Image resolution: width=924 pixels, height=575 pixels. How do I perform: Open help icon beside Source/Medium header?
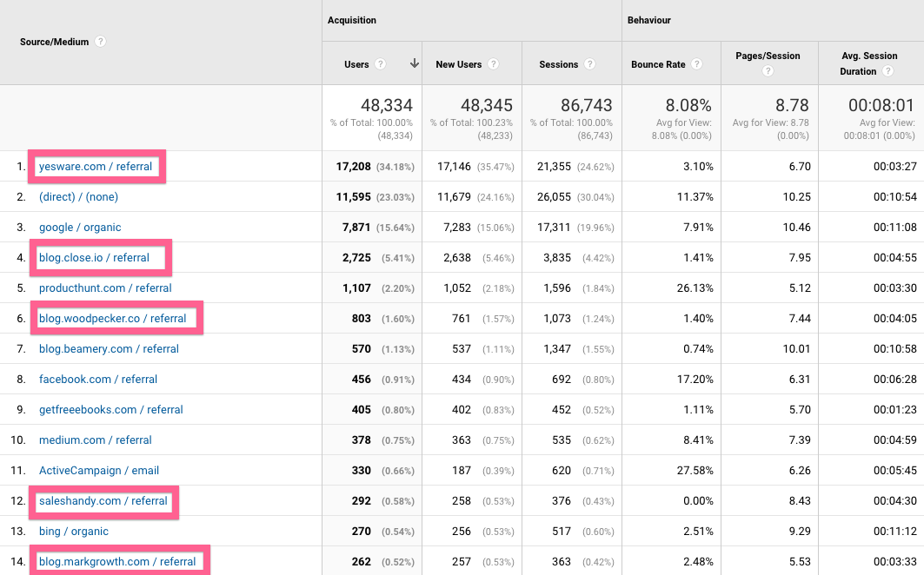click(x=101, y=41)
